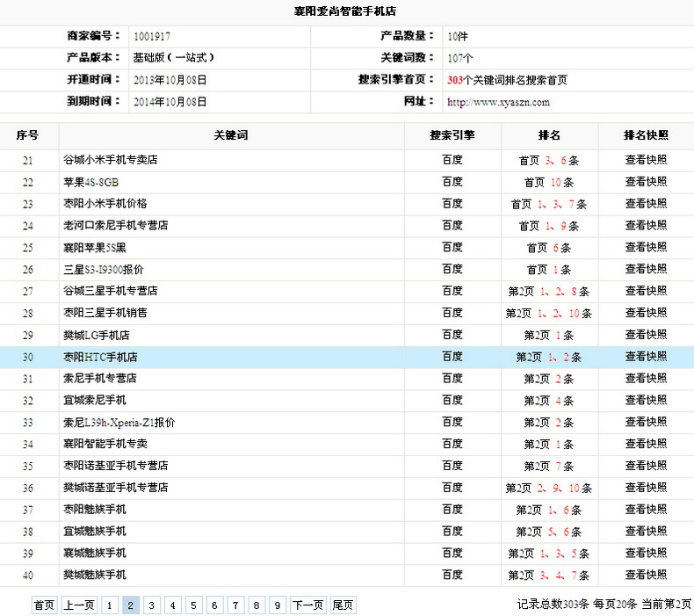Select keyword 索尼L39h-Xperia-Z1报价

pos(119,423)
